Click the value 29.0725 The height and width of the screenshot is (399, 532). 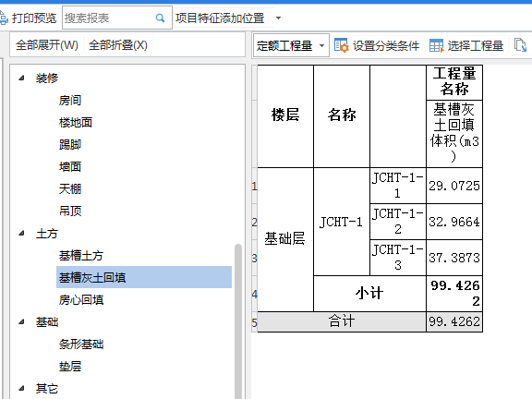(x=454, y=186)
